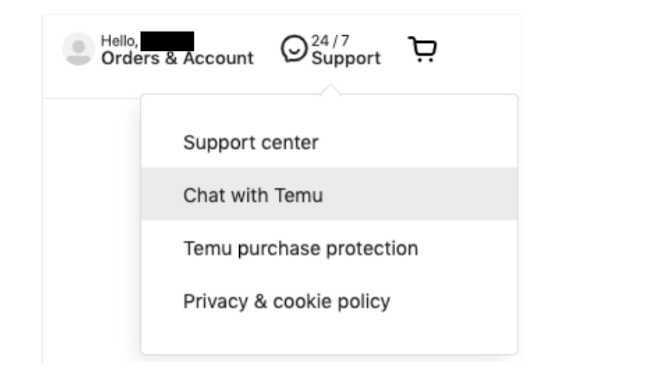Open Temu purchase protection entry
This screenshot has width=656, height=392.
pos(330,248)
